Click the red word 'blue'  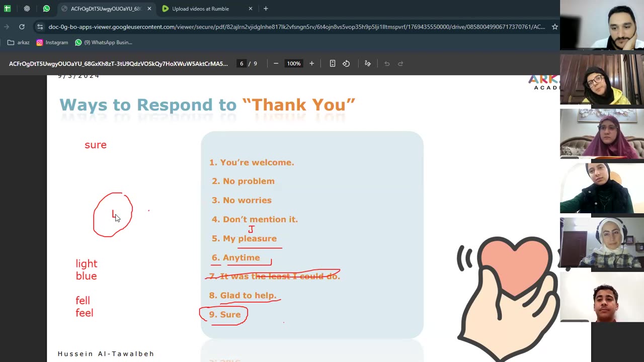(86, 276)
